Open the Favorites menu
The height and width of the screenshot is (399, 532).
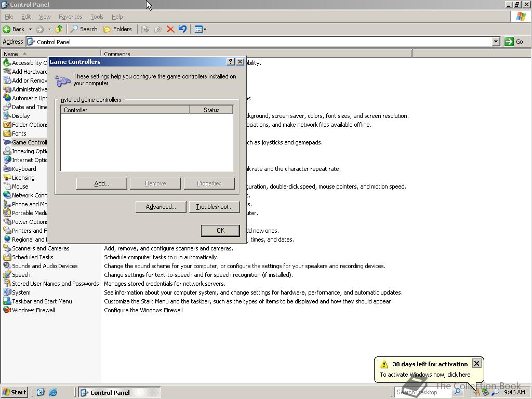70,17
